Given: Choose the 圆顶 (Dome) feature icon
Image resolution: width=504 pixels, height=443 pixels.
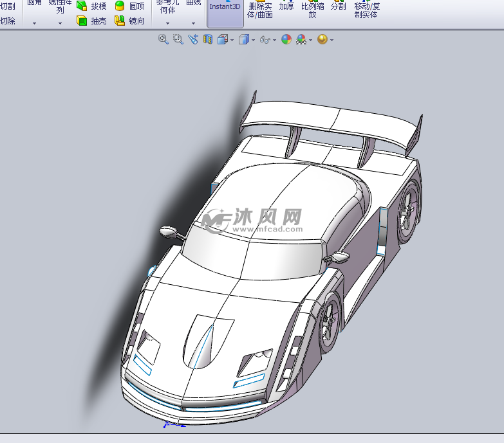Looking at the screenshot, I should click(x=120, y=6).
